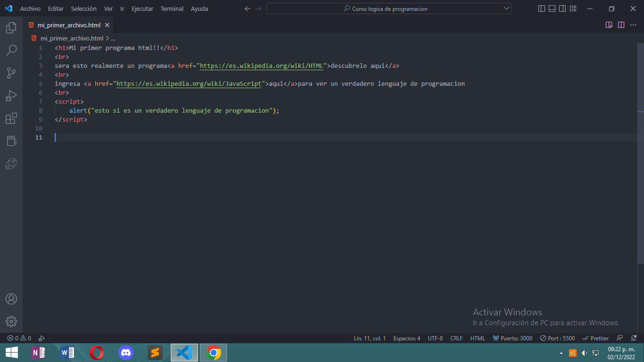Open the Search view in the activity bar
644x362 pixels.
point(11,50)
